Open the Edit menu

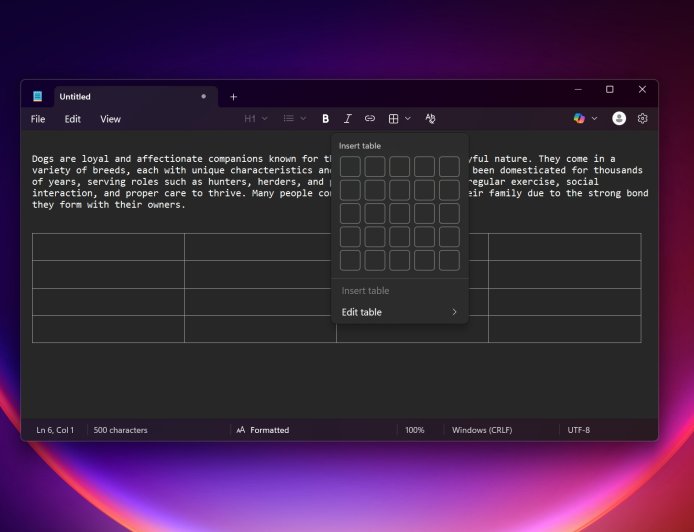(x=72, y=119)
